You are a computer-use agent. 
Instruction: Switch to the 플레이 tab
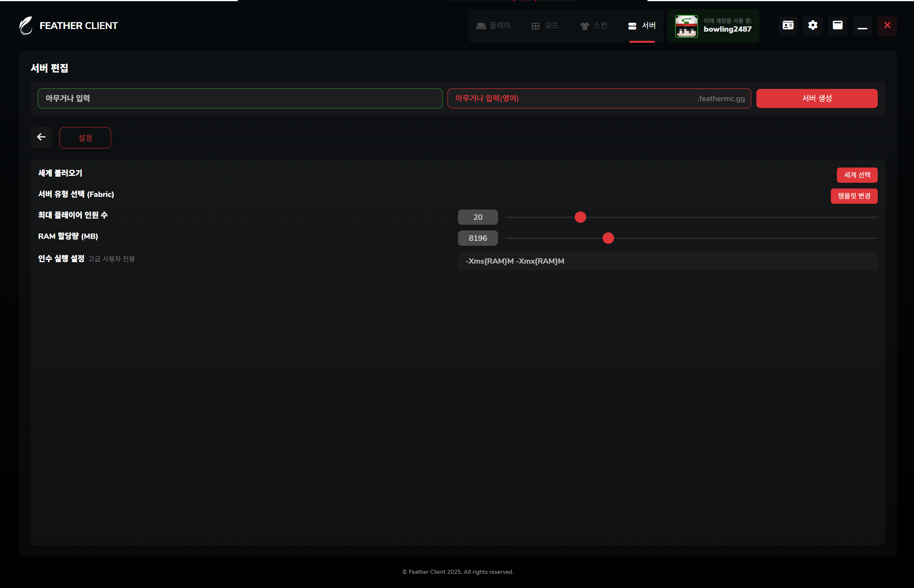(493, 26)
